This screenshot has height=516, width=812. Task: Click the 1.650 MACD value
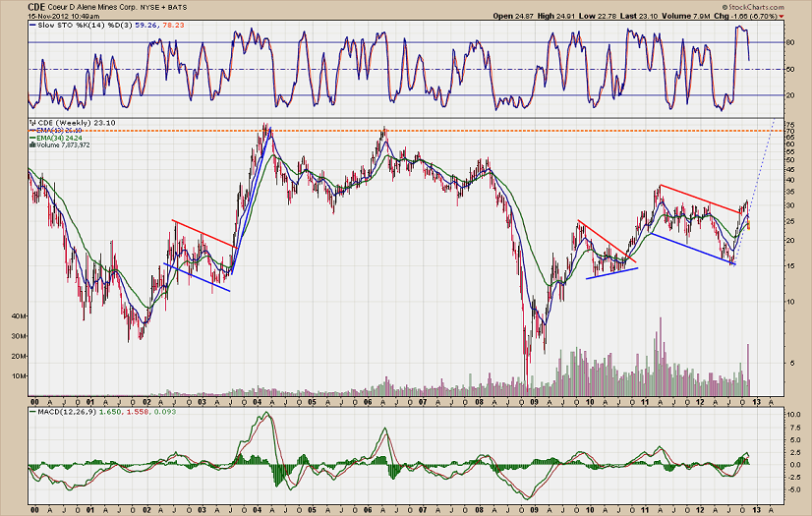tap(109, 412)
